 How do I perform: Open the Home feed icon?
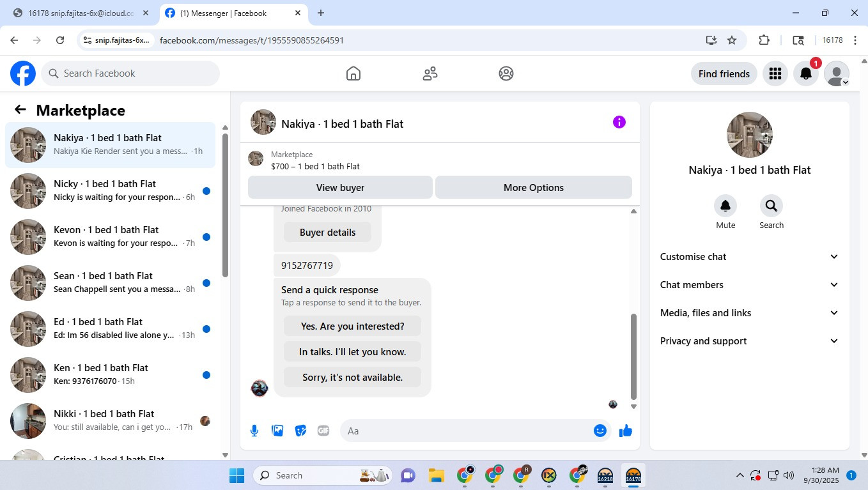(353, 73)
